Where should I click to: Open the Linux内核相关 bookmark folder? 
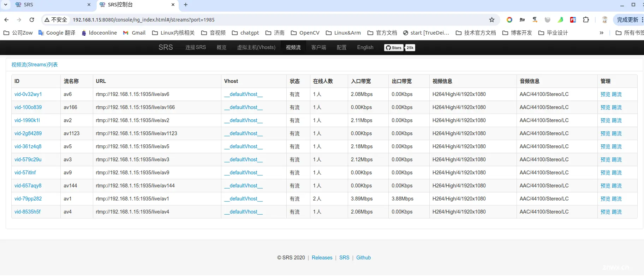point(173,33)
